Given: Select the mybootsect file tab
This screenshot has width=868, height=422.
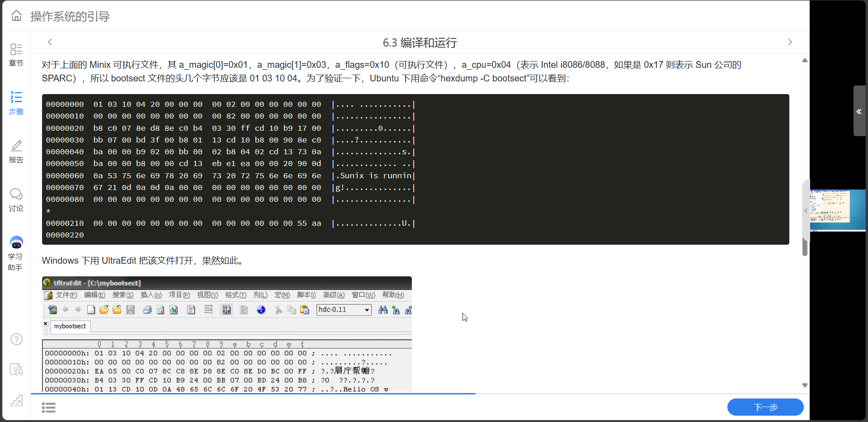Looking at the screenshot, I should coord(70,326).
